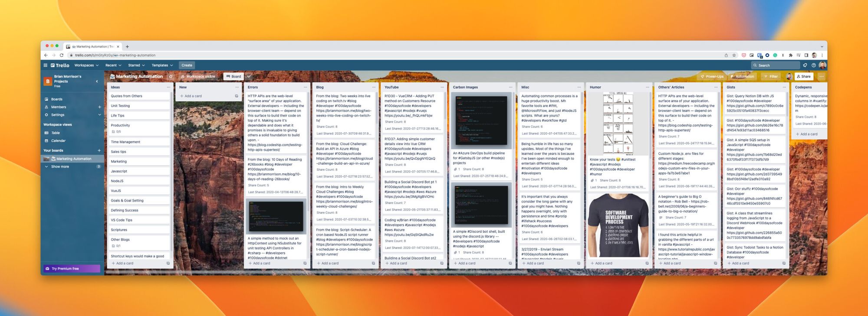Open the Trello apps grid switcher icon
868x316 pixels.
(45, 65)
